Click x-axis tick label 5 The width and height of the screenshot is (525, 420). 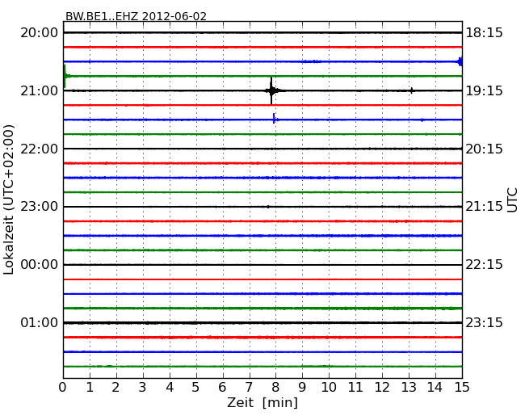pos(196,388)
